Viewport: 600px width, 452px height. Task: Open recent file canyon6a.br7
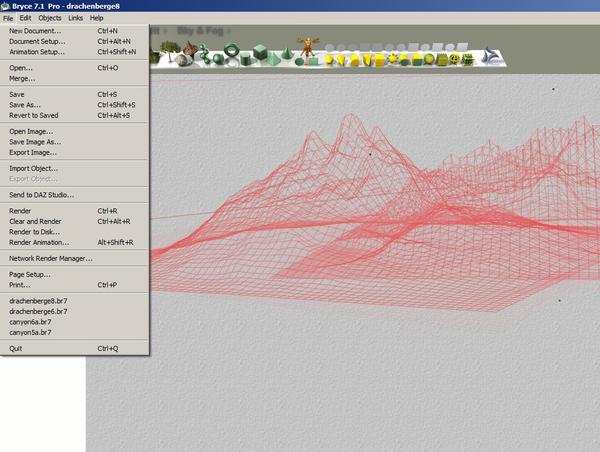74,322
